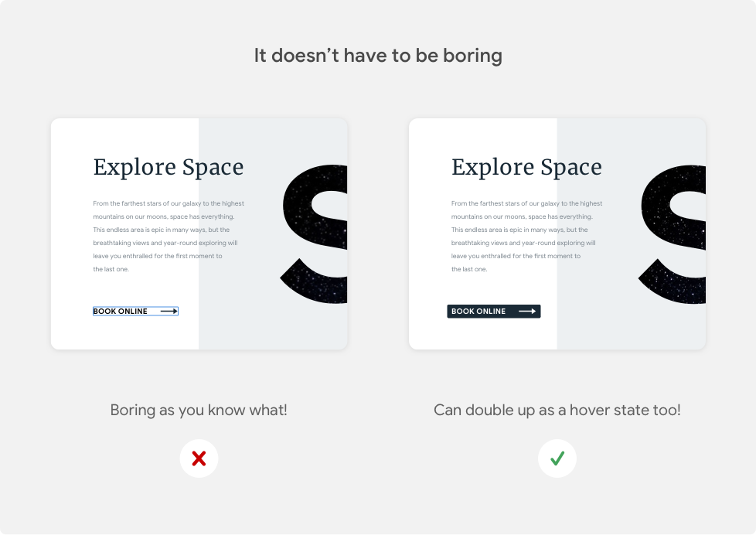Click the caption Can double up as a hover state too!
Image resolution: width=756 pixels, height=535 pixels.
557,410
